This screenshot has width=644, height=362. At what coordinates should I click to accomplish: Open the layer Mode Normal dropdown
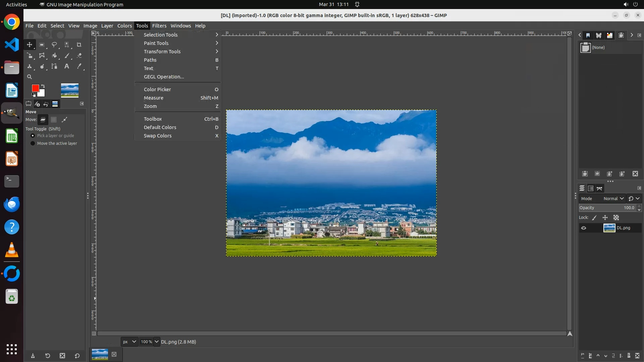(x=613, y=198)
